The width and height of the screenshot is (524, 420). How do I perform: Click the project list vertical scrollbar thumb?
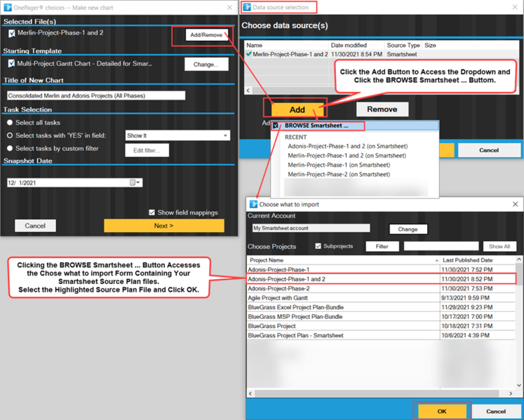(x=518, y=273)
